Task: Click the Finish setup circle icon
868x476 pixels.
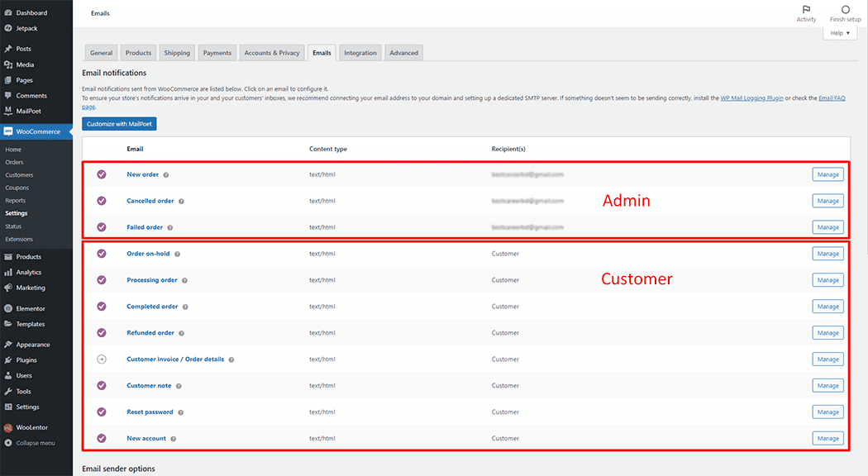Action: (x=845, y=10)
